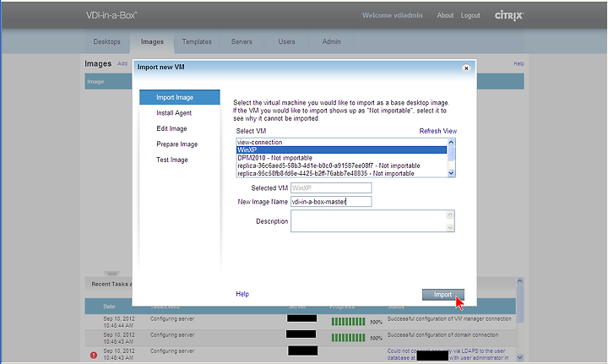Image resolution: width=608 pixels, height=364 pixels.
Task: Click the About link
Action: click(x=445, y=15)
